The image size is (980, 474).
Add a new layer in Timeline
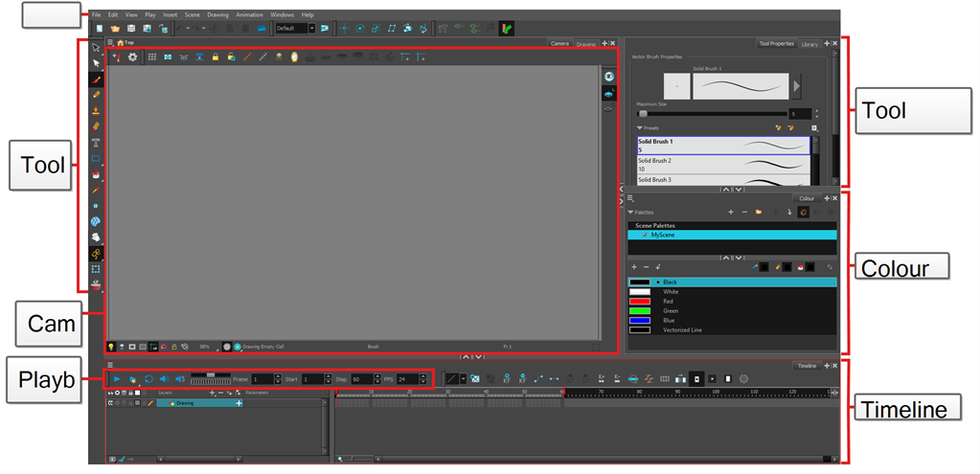point(212,393)
